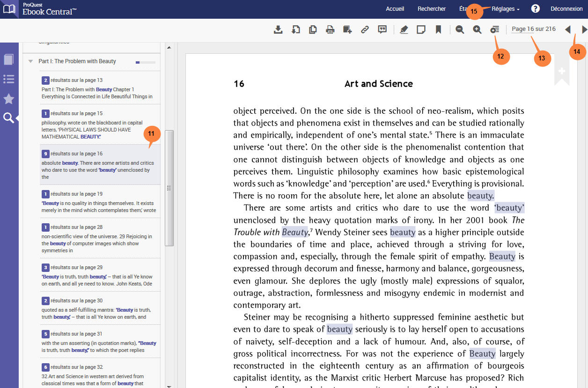Open the 3 results on page 29
588x388 pixels.
[100, 275]
